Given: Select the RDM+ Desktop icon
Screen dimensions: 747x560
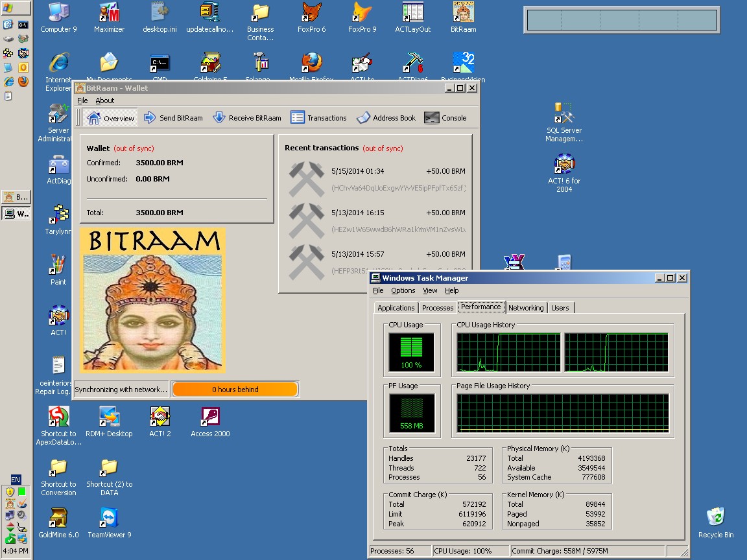Looking at the screenshot, I should 109,421.
